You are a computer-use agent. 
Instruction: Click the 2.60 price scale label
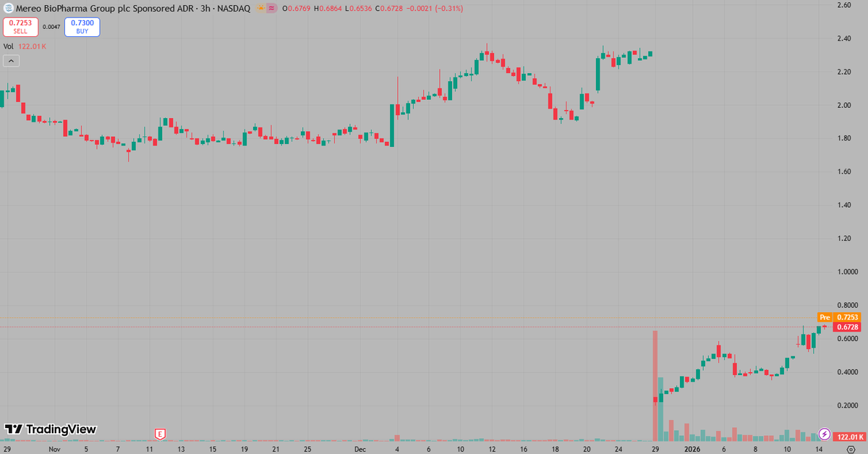[x=843, y=5]
